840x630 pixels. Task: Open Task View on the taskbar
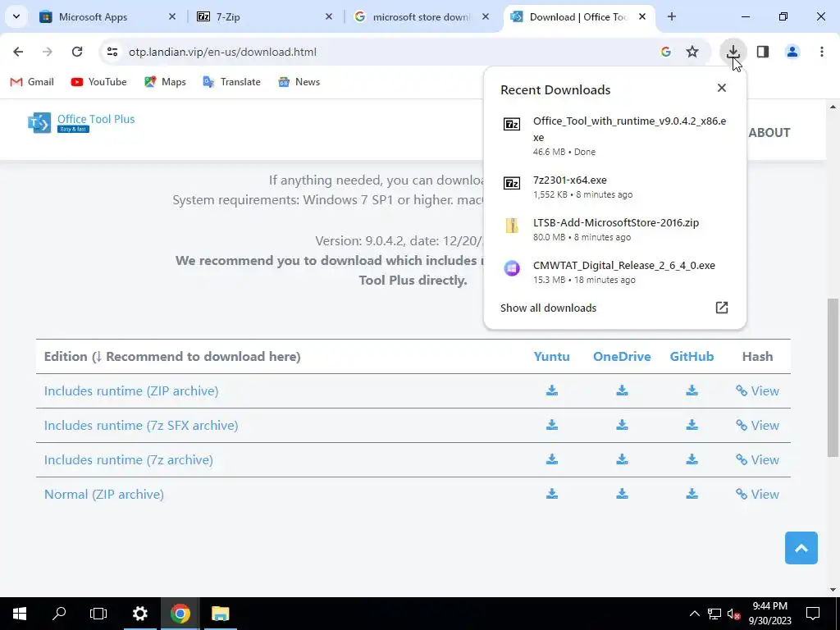[x=98, y=614]
